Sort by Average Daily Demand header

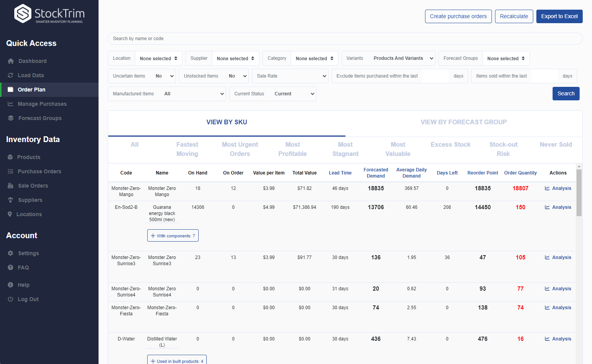(x=412, y=173)
